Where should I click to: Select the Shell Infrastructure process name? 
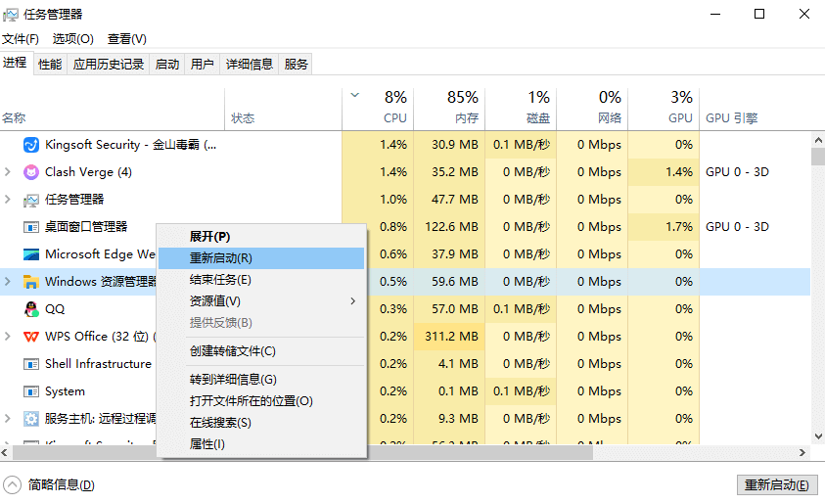tap(99, 364)
